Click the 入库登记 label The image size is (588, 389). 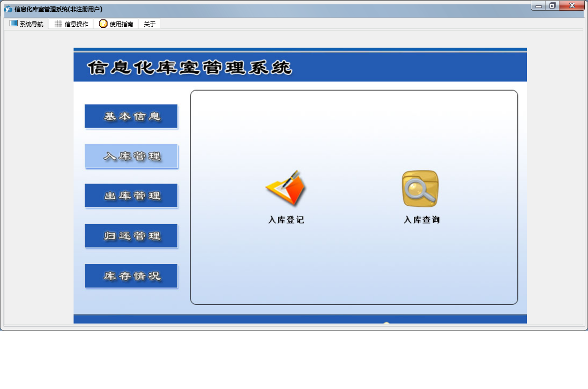pos(286,220)
